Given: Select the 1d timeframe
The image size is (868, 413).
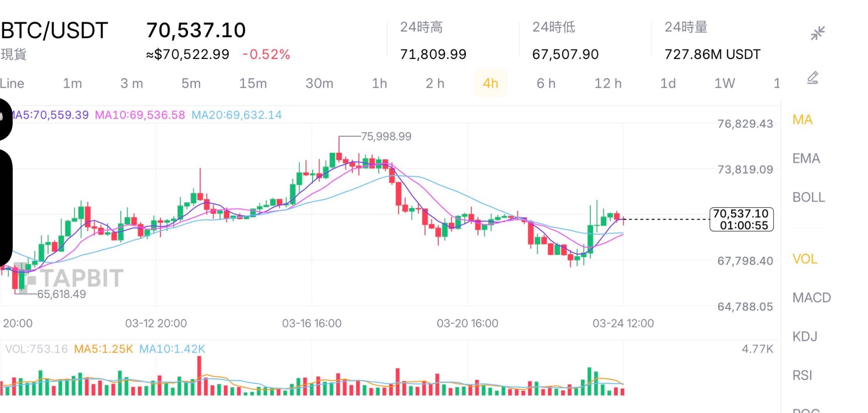Looking at the screenshot, I should click(668, 84).
